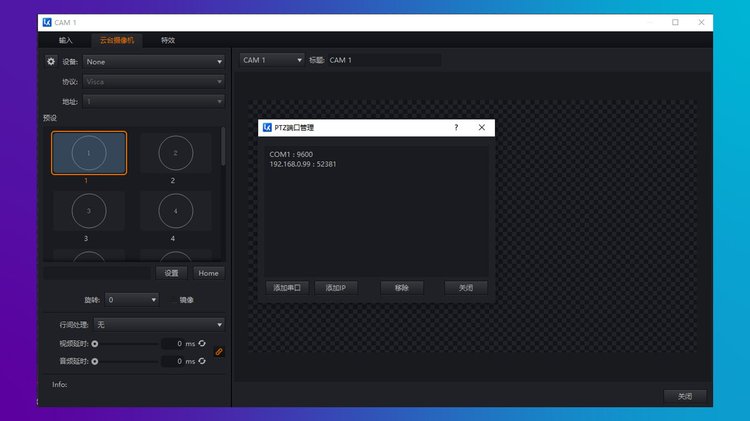Select the COM1 : 9600 port entry
750x421 pixels.
click(x=291, y=154)
